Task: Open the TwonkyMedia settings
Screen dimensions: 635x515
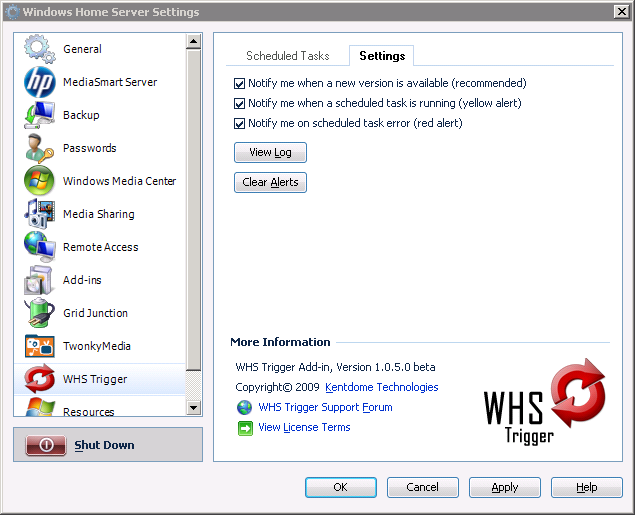Action: [x=100, y=346]
